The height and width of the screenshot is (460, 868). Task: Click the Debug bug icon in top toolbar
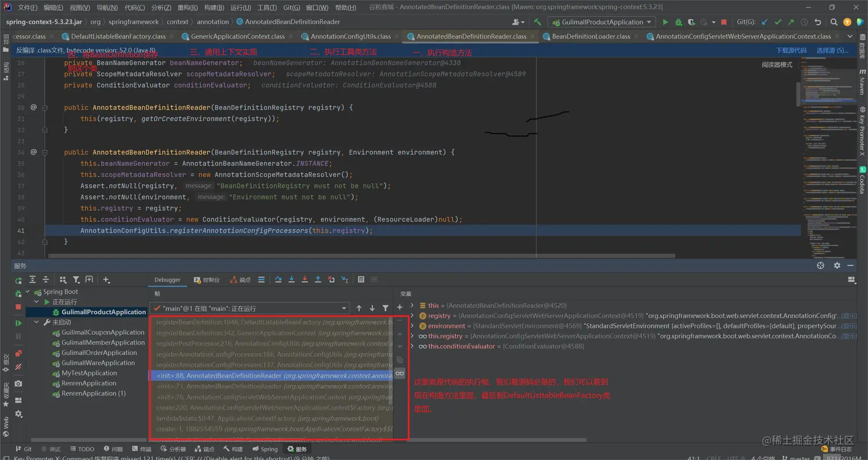tap(679, 22)
